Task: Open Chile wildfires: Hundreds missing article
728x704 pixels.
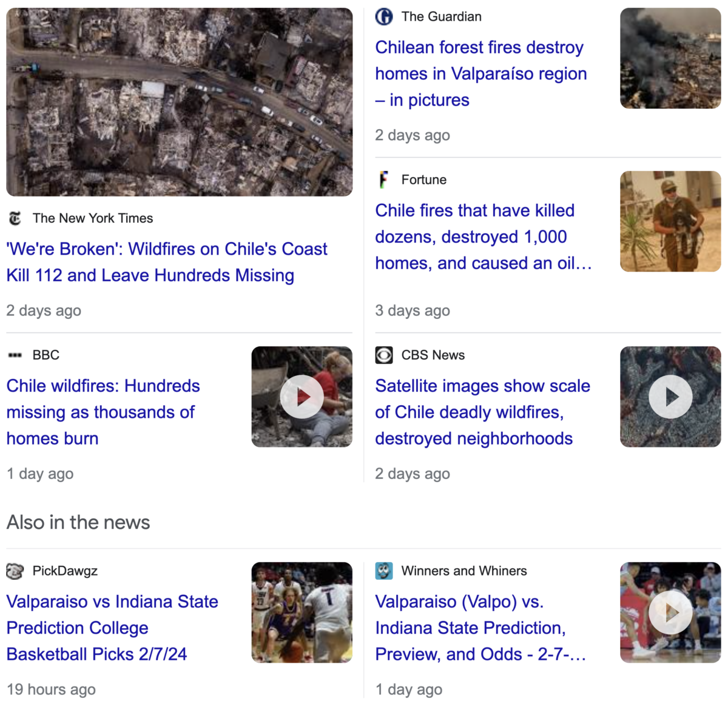Action: pos(103,412)
